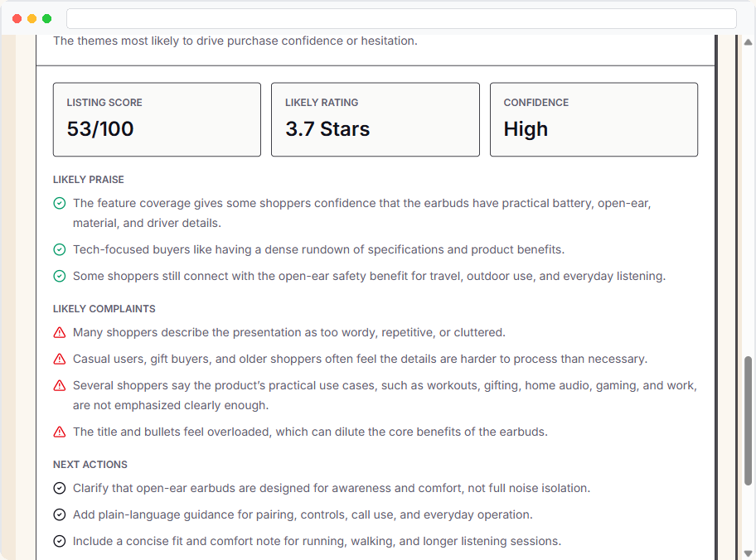Image resolution: width=756 pixels, height=560 pixels.
Task: Click the green check icon beside feature coverage praise
Action: coord(60,204)
